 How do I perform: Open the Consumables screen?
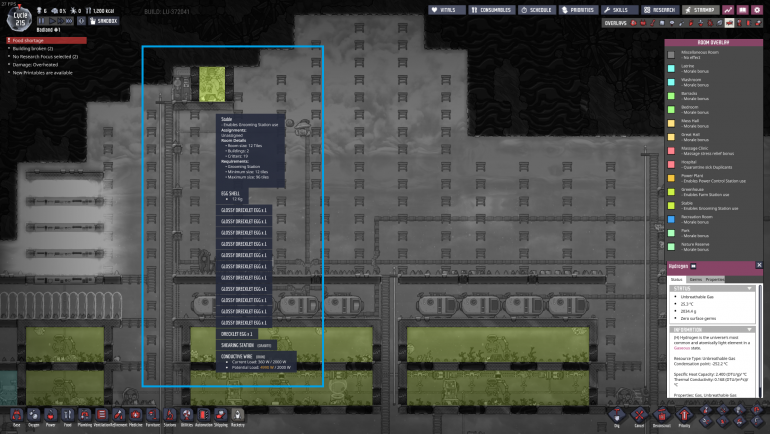click(x=492, y=10)
